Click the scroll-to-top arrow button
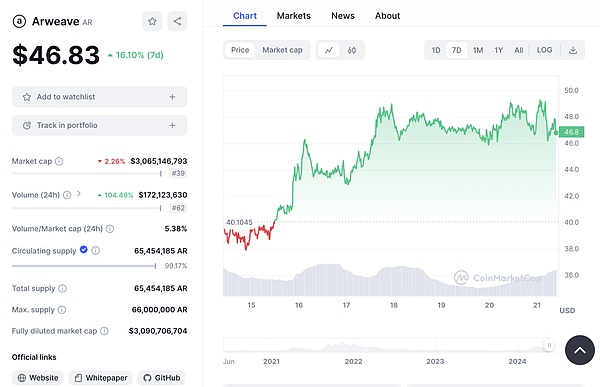 tap(580, 350)
